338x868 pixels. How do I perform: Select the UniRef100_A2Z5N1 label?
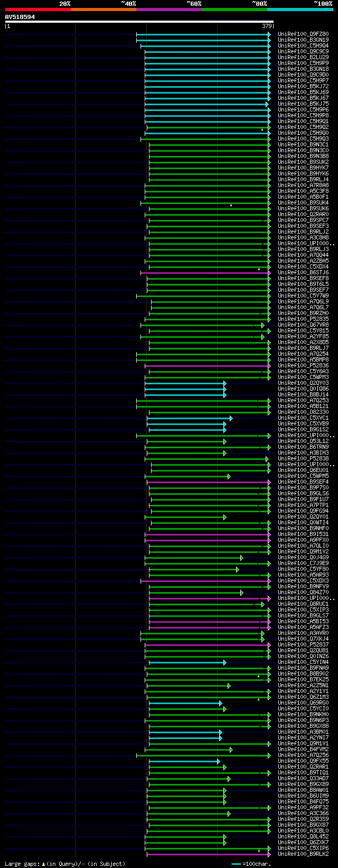[x=303, y=686]
